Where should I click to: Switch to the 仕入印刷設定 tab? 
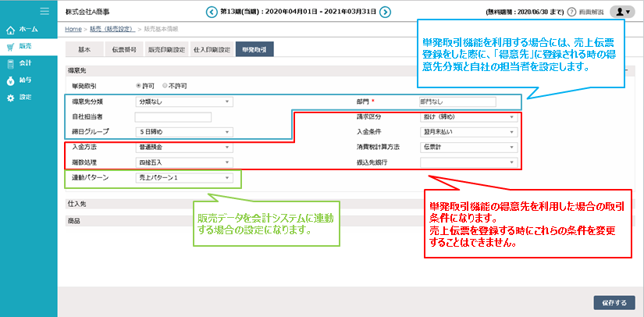coord(212,49)
